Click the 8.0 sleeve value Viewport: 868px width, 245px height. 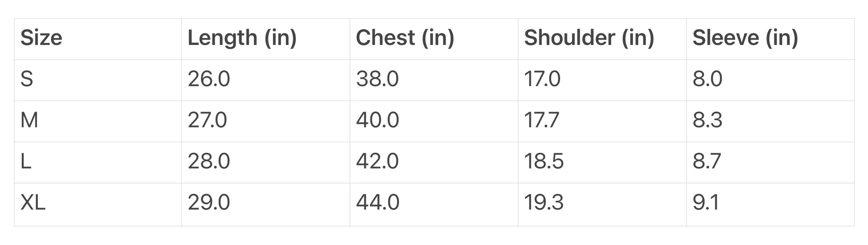click(707, 79)
